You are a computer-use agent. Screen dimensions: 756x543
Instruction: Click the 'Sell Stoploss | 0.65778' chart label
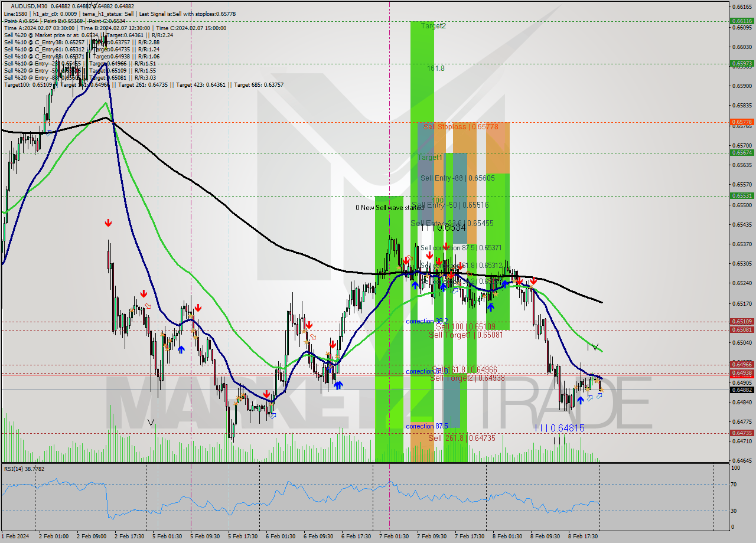[x=461, y=126]
